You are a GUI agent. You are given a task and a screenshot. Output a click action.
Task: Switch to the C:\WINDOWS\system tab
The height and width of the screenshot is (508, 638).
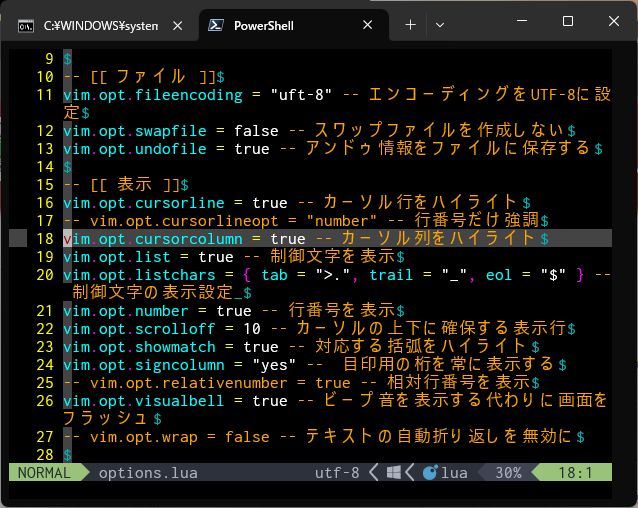coord(100,25)
